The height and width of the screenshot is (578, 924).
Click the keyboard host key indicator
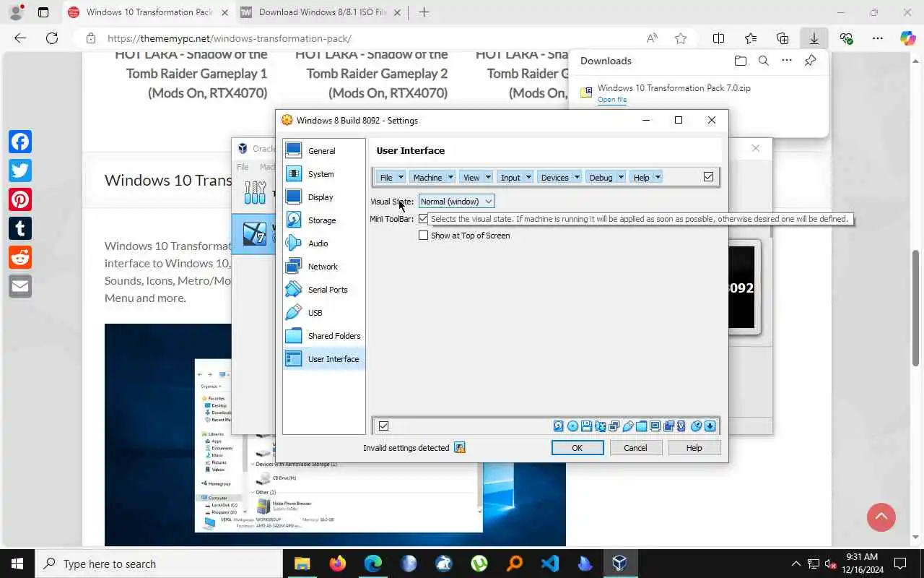tap(710, 426)
